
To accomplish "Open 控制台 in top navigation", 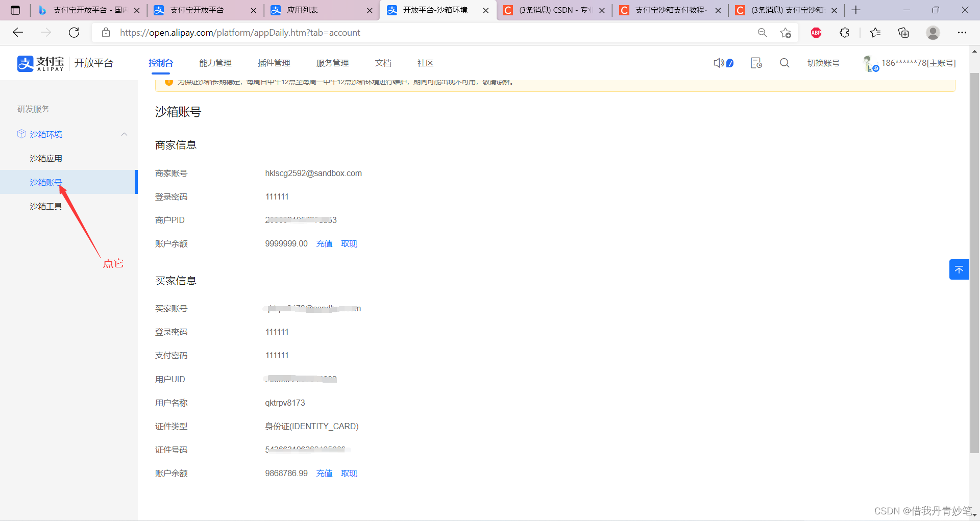I will [x=161, y=63].
